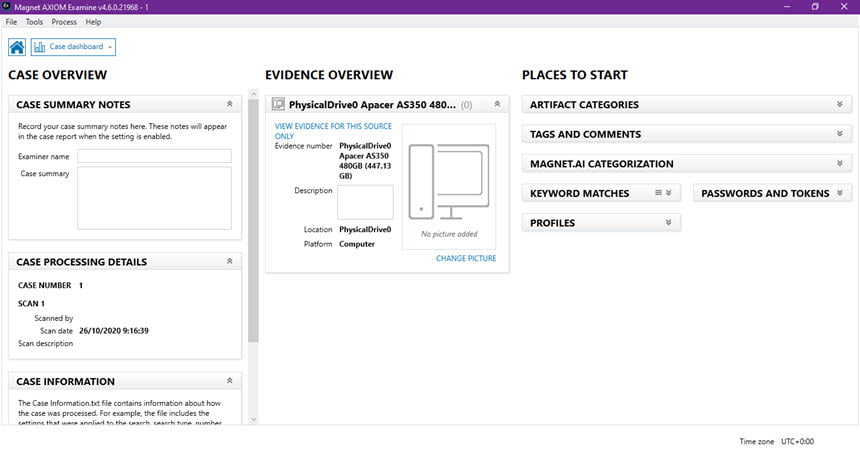
Task: Expand the Keyword Matches section
Action: (x=669, y=193)
